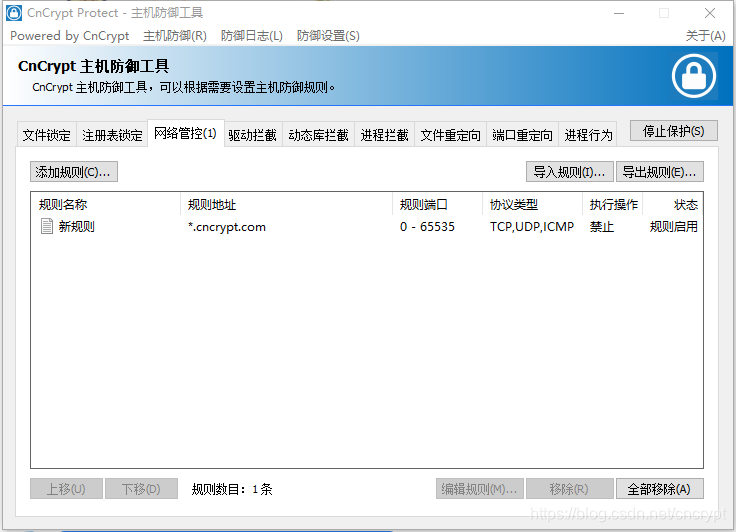Click Powered by CnCrypt menu item
Image resolution: width=736 pixels, height=532 pixels.
click(69, 36)
